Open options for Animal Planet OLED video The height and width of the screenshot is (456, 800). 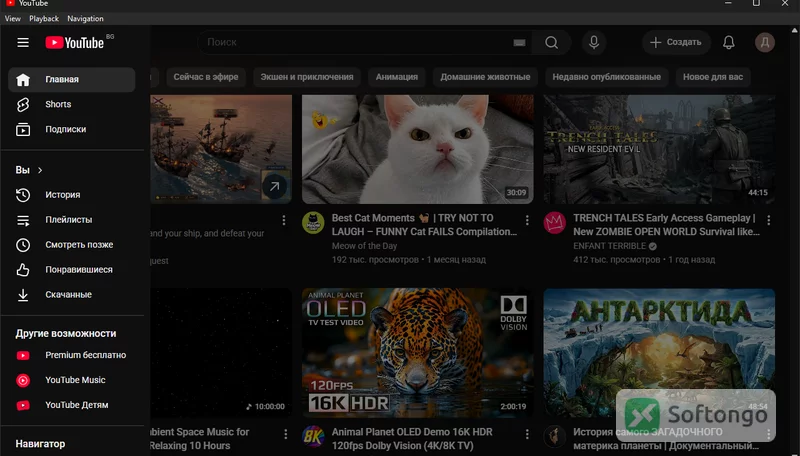(527, 434)
